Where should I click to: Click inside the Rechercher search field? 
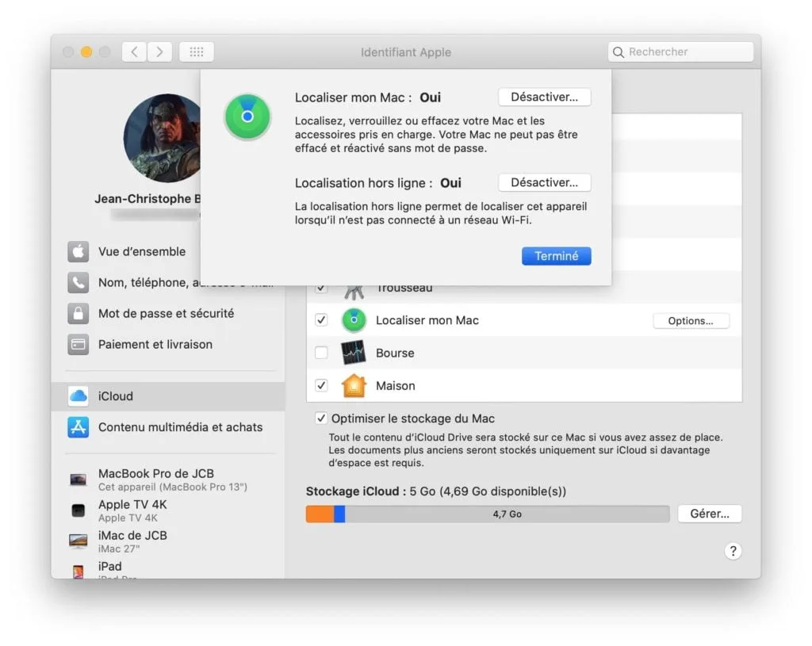coord(680,52)
